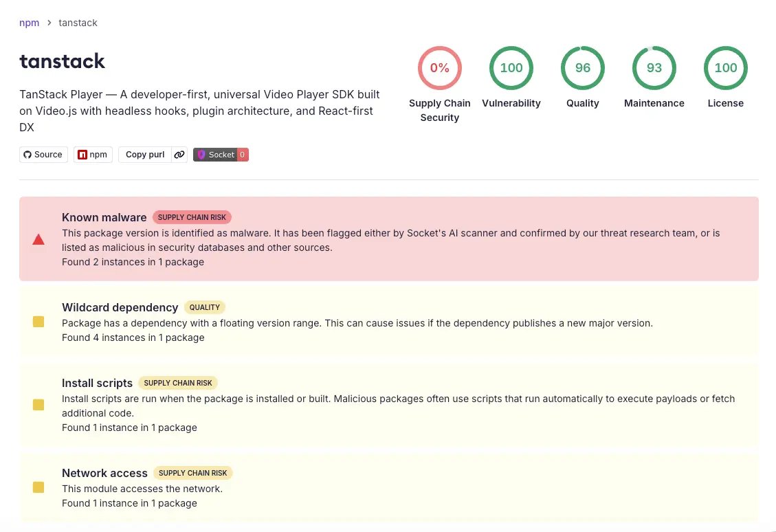The width and height of the screenshot is (776, 532).
Task: Click the 93 Maintenance score gauge
Action: point(654,68)
